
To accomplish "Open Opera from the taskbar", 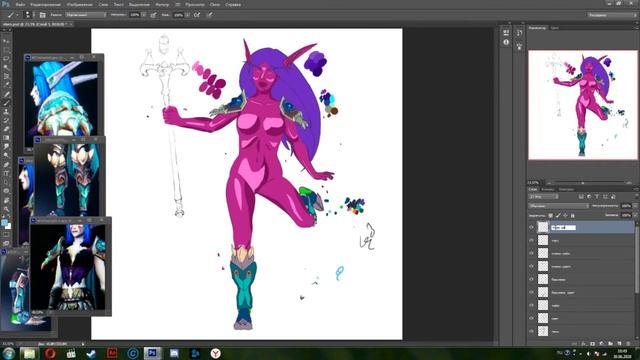I will click(50, 353).
